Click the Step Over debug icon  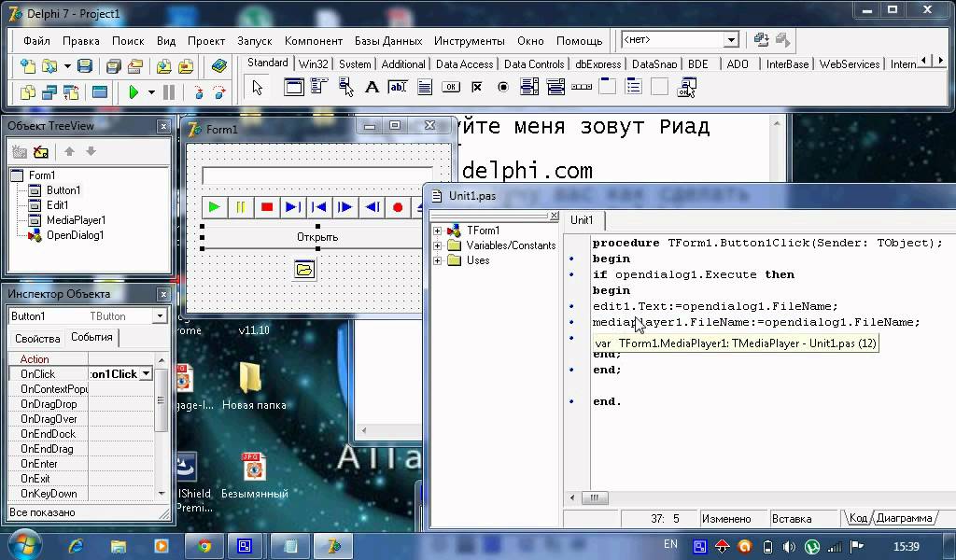coord(219,92)
